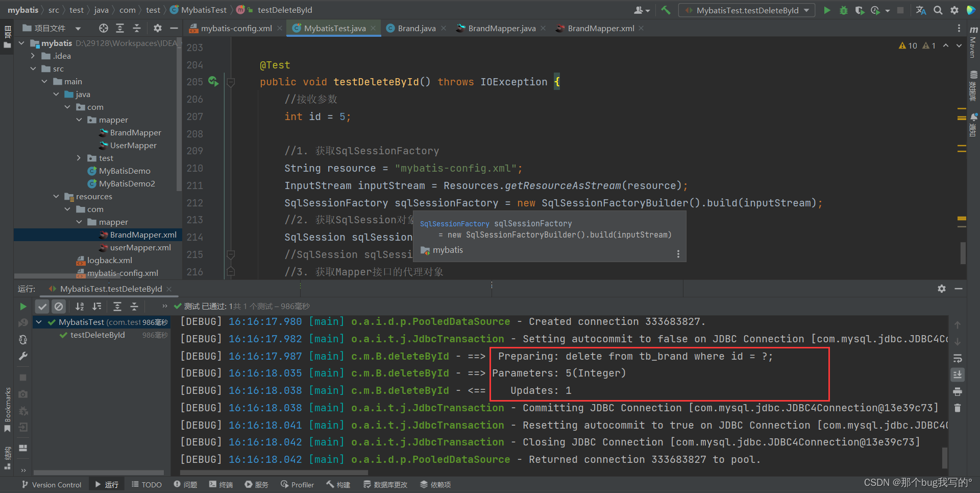Go to next highlighted error arrow
Screen dimensions: 980x493
[959, 45]
